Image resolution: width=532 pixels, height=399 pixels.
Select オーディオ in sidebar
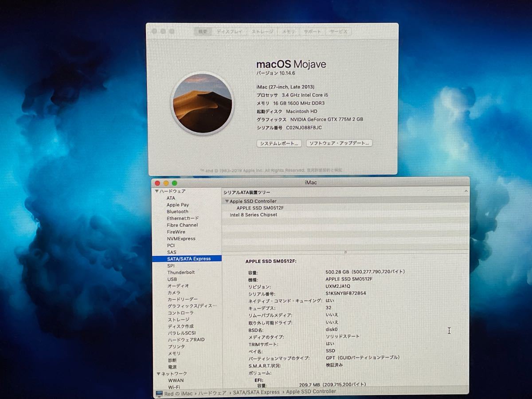pyautogui.click(x=178, y=286)
